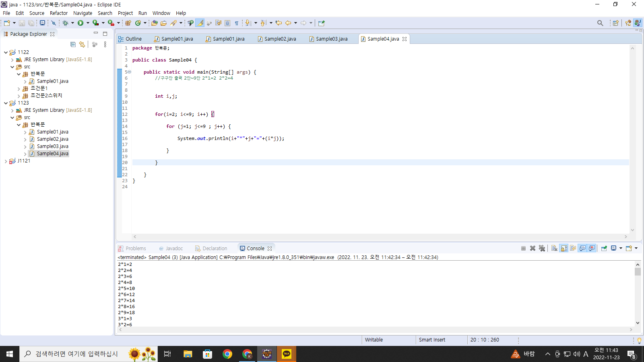Image resolution: width=644 pixels, height=362 pixels.
Task: Click the New Java Class icon
Action: [138, 23]
